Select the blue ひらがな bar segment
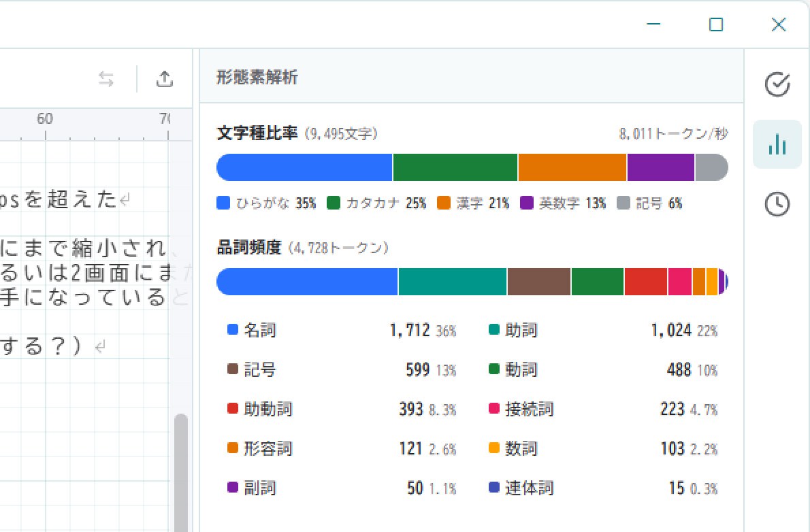 point(304,167)
